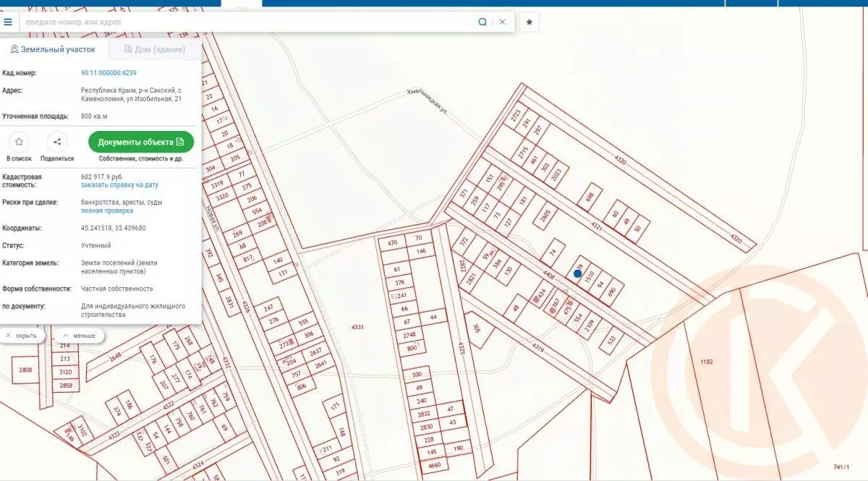Viewport: 868px width, 481px height.
Task: Collapse panel with скрыть button
Action: (x=23, y=336)
